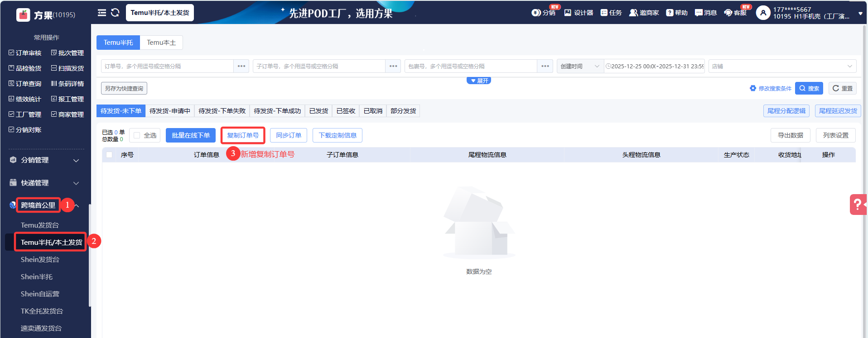Screen dimensions: 868x338
Task: Open the 店铺 store dropdown
Action: point(782,66)
